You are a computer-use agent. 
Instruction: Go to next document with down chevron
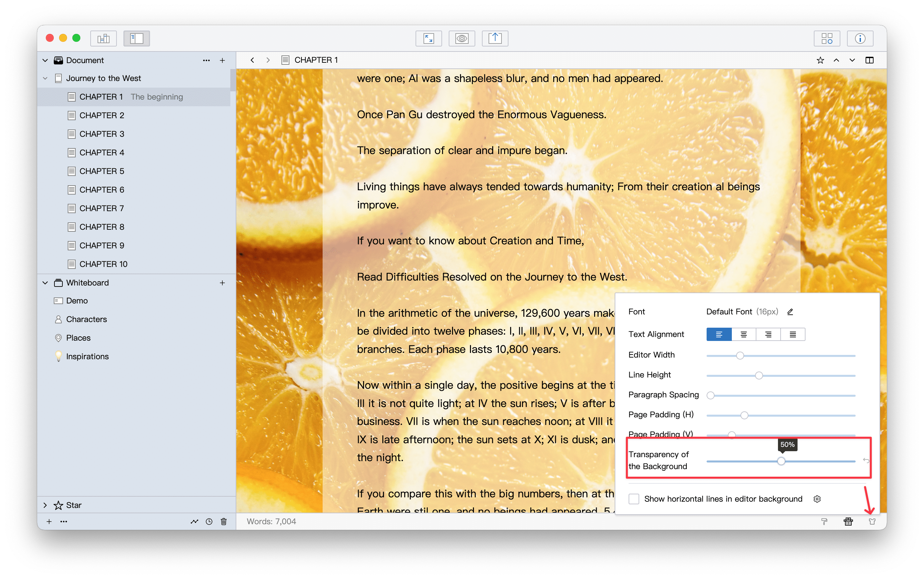pyautogui.click(x=852, y=60)
